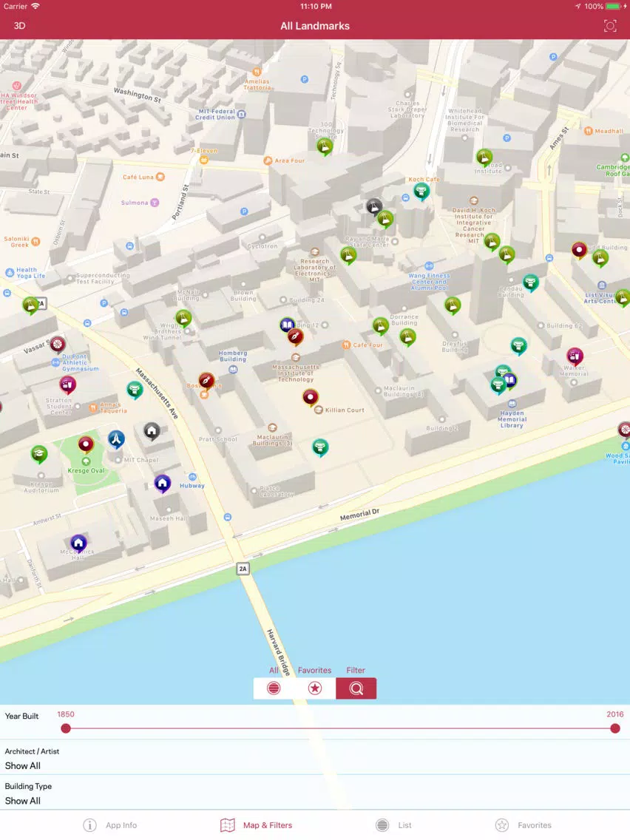Tap the green pin at Broad Institute
630x840 pixels.
click(484, 157)
